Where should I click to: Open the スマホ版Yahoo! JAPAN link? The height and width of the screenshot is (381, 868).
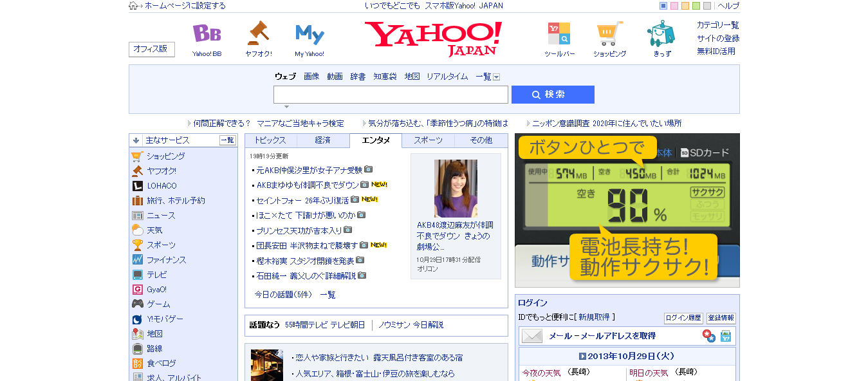(464, 6)
